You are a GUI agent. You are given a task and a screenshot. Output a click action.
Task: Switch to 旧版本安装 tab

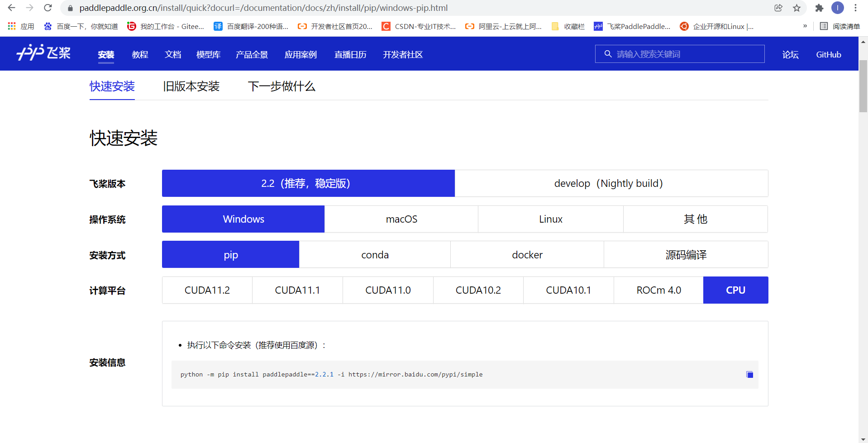tap(191, 86)
